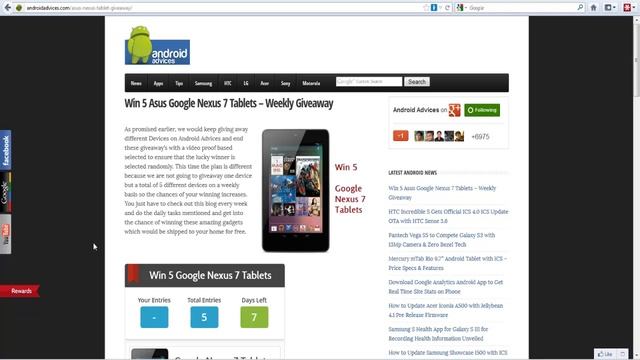Click the magnifier icon in the browser search box
The height and width of the screenshot is (360, 640).
click(580, 7)
